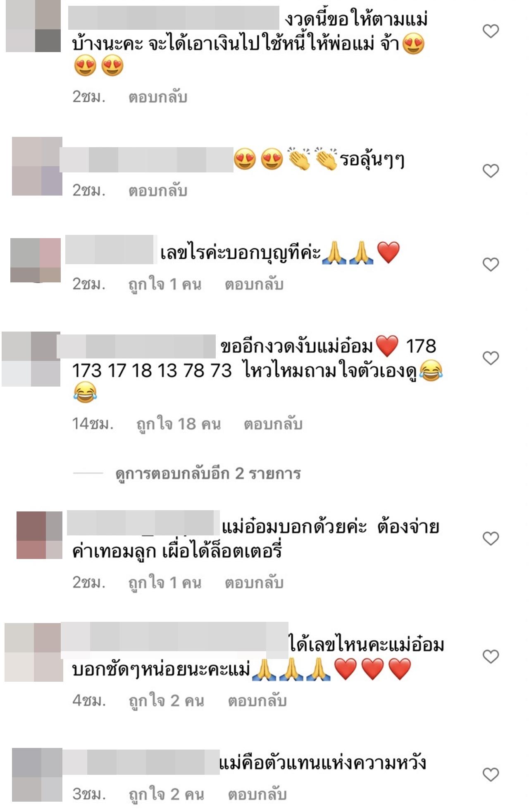Like the comment about lottery for tuition
This screenshot has width=529, height=812.
click(491, 538)
